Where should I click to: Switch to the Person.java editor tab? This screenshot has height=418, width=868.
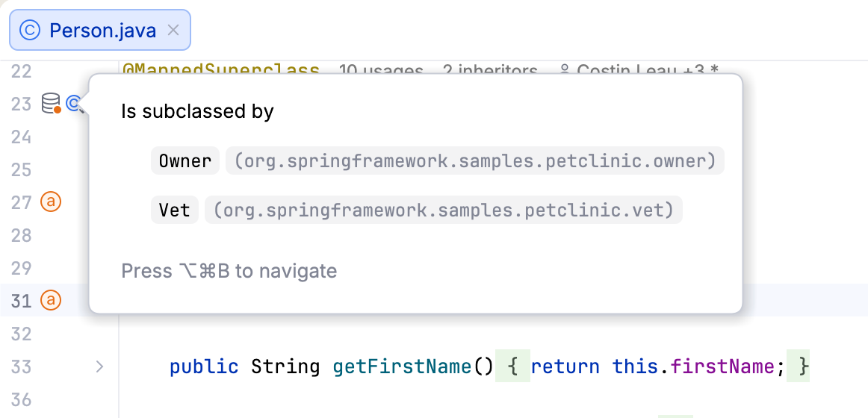coord(102,31)
